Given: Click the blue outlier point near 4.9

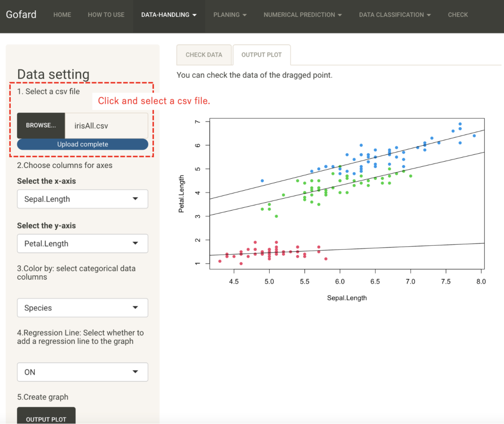Looking at the screenshot, I should click(x=262, y=181).
